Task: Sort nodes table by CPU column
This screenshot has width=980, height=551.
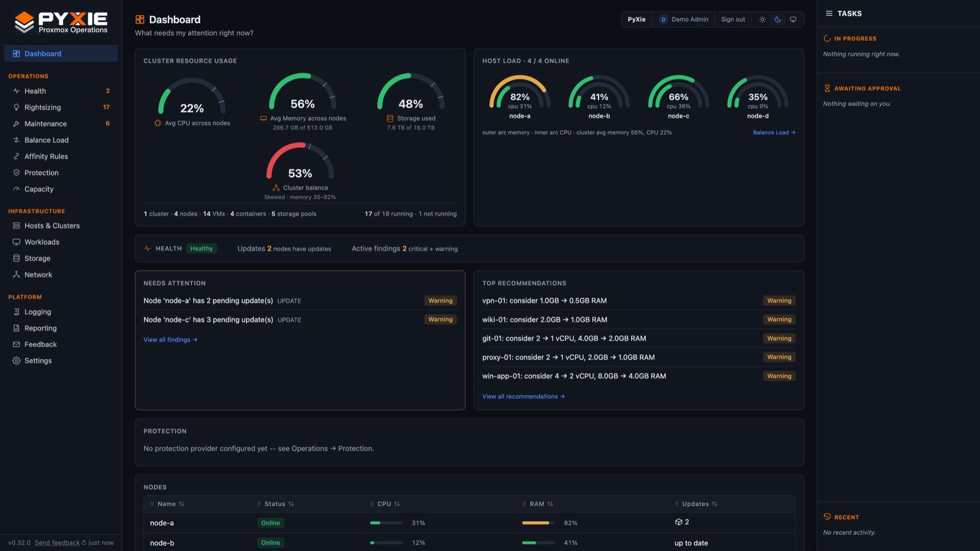Action: [x=388, y=504]
